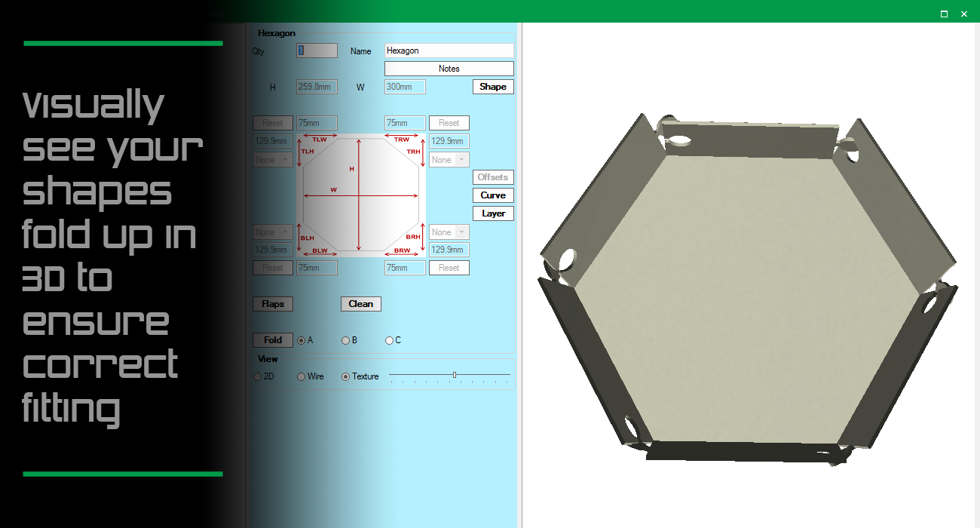This screenshot has width=980, height=528.
Task: Open the top-right corner type dropdown
Action: point(449,159)
